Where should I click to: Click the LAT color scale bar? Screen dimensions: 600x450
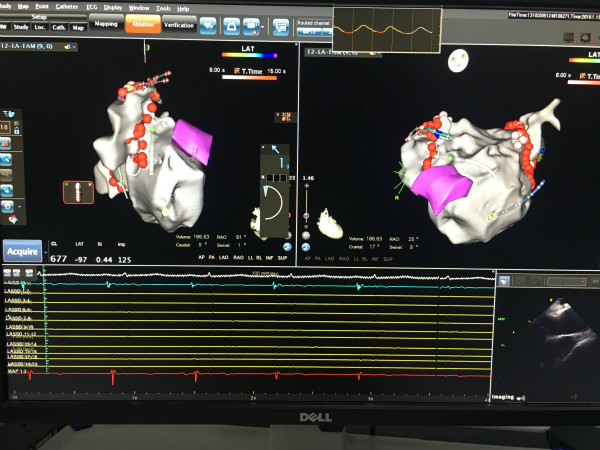[x=248, y=56]
